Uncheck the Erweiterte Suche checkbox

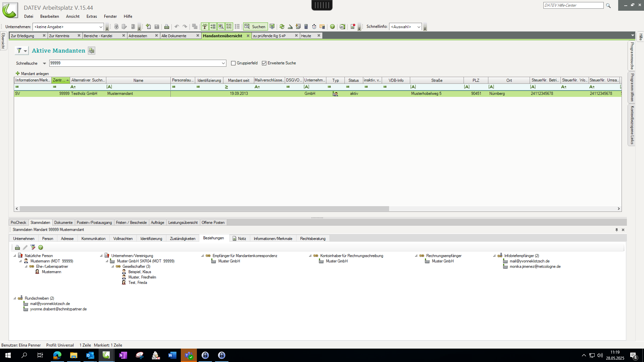[264, 63]
